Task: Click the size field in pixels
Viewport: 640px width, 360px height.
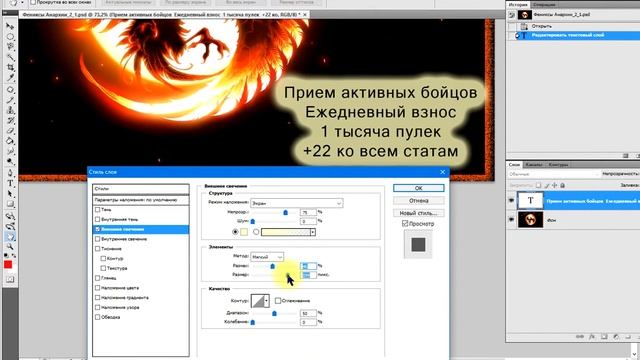Action: [x=309, y=275]
